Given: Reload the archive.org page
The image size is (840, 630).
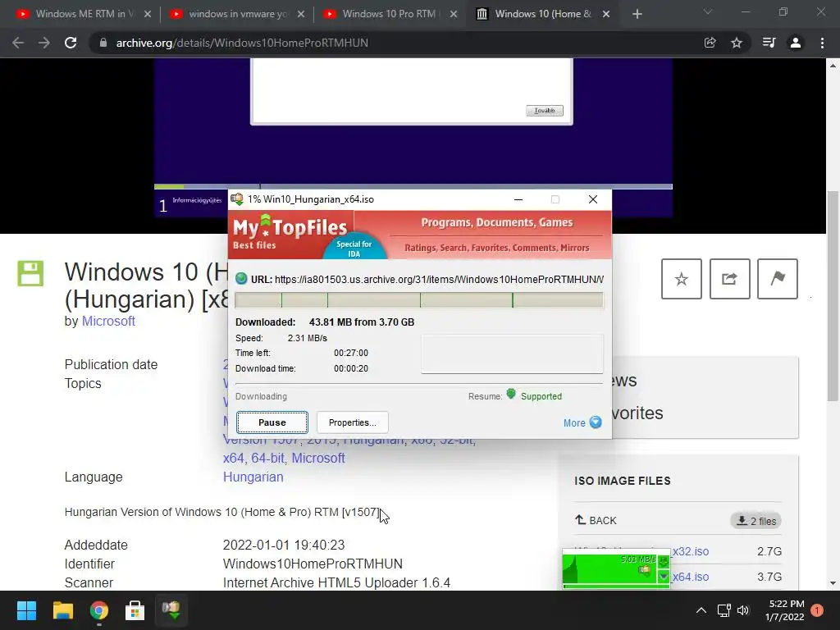Looking at the screenshot, I should click(71, 43).
